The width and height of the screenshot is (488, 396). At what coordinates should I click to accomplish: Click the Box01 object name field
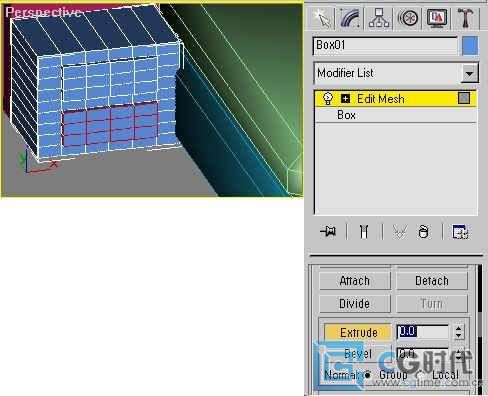pyautogui.click(x=385, y=46)
